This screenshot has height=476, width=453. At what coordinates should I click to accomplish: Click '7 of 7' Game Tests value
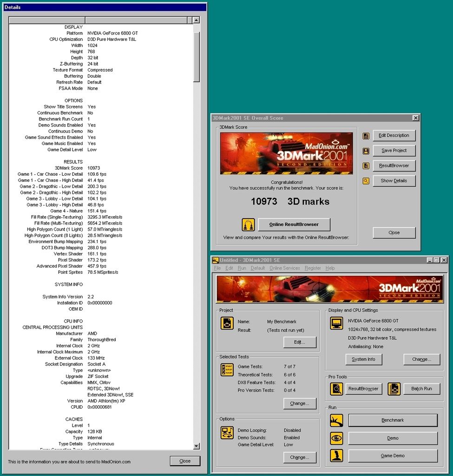[289, 367]
